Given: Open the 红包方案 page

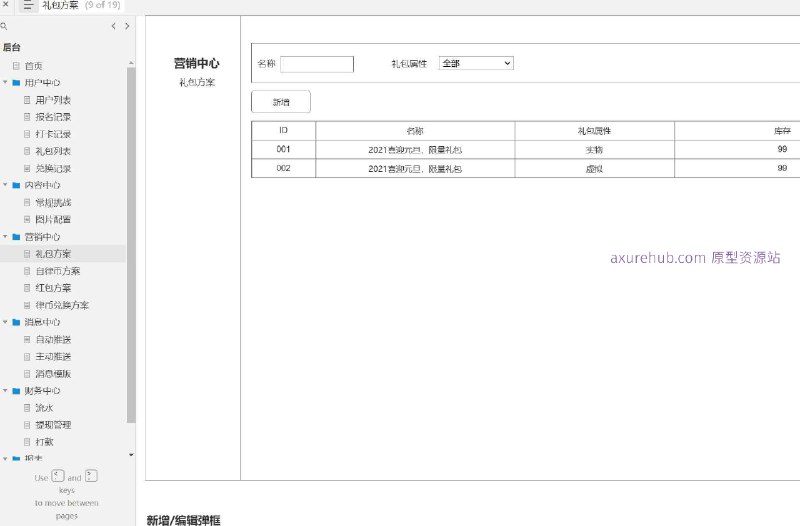Looking at the screenshot, I should (53, 288).
